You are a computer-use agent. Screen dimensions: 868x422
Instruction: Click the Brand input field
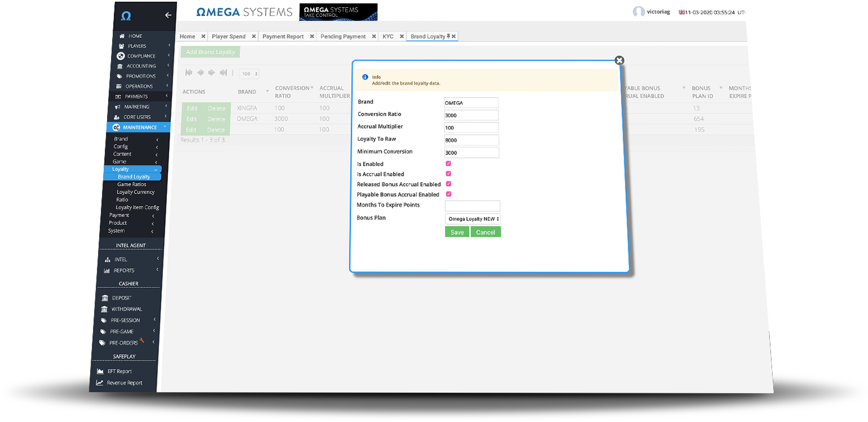pyautogui.click(x=472, y=103)
